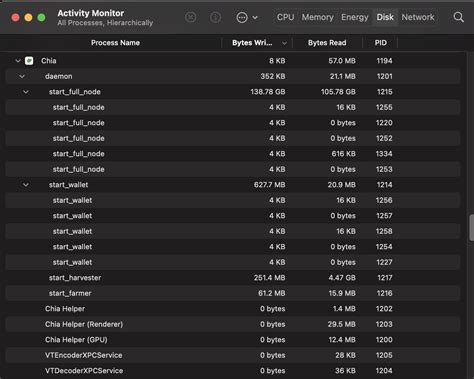
Task: Expand the chevron beside the ellipsis button
Action: [255, 17]
